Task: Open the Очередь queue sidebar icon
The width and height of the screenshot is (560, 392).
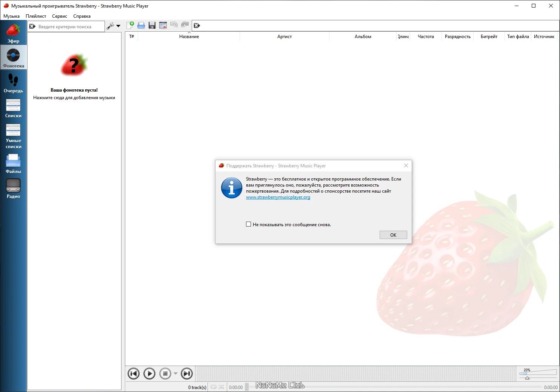Action: [x=13, y=83]
